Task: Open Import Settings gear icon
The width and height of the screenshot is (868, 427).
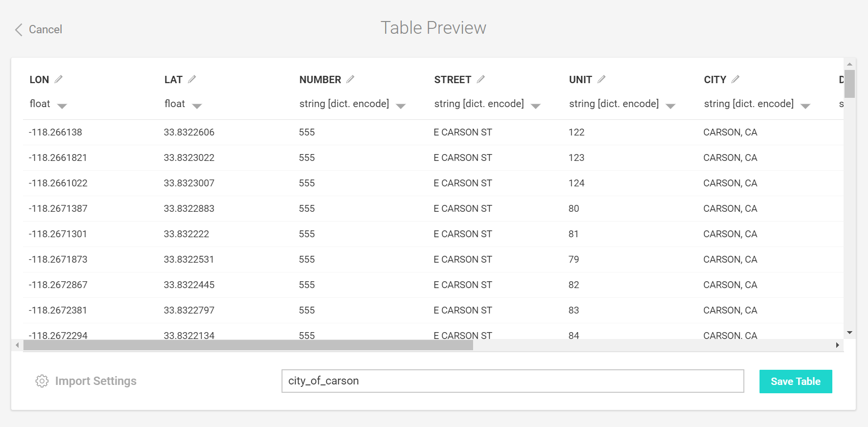Action: tap(42, 381)
